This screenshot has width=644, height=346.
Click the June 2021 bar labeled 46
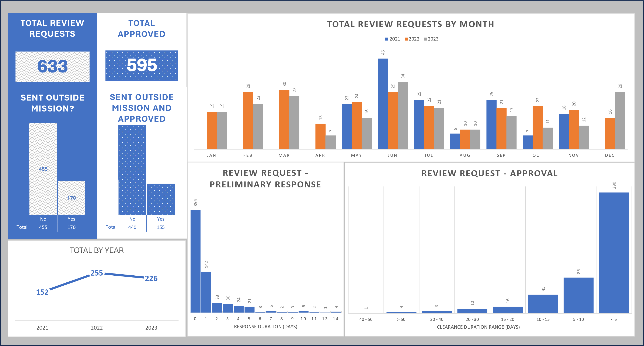383,104
